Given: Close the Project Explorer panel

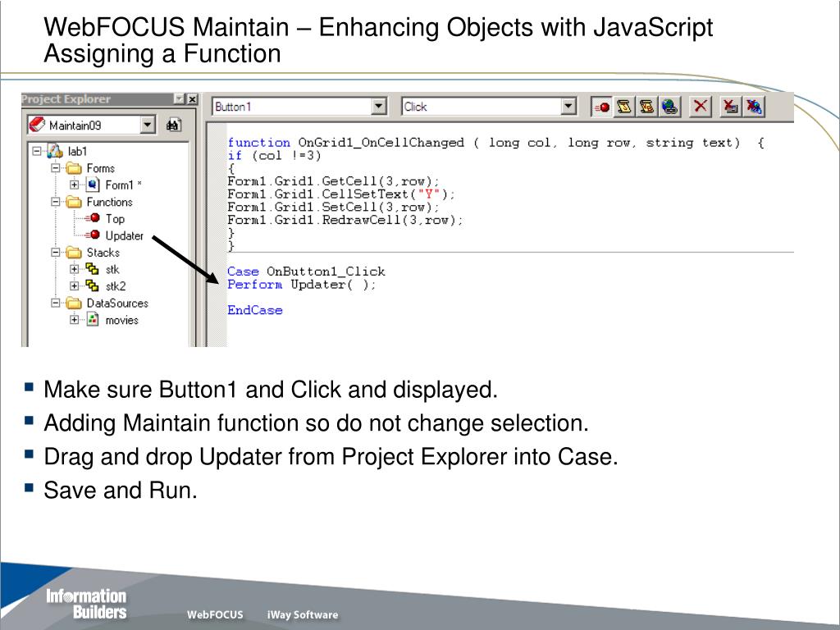Looking at the screenshot, I should (192, 99).
